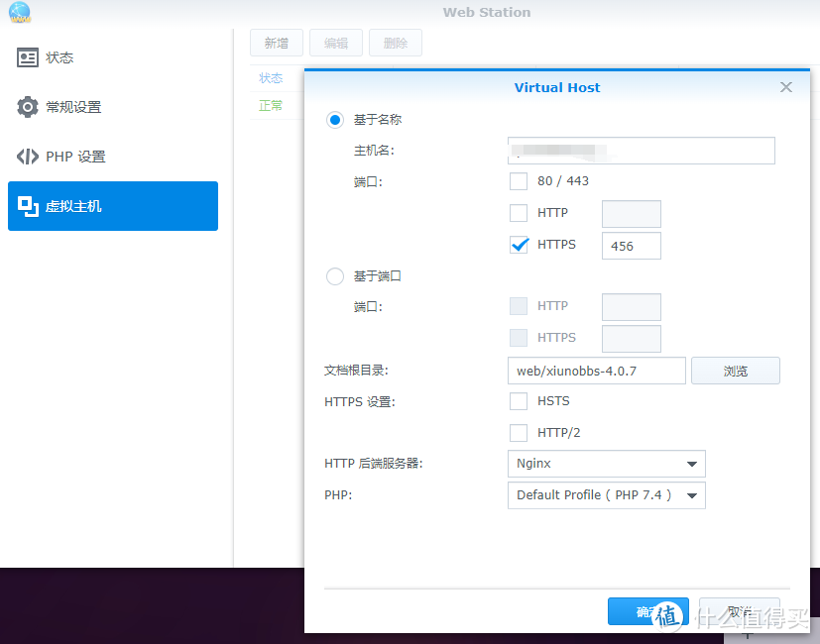Select the 基于名称 radio button
The height and width of the screenshot is (644, 820).
tap(335, 120)
